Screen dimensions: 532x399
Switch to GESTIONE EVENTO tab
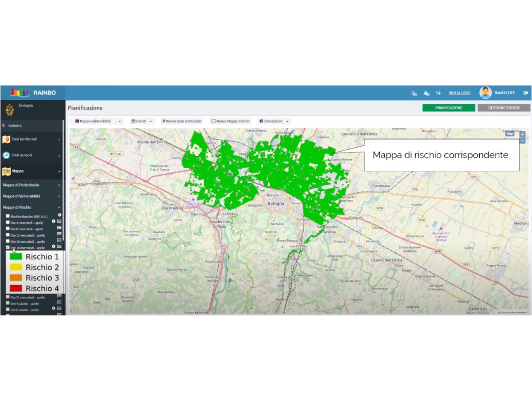pyautogui.click(x=504, y=108)
